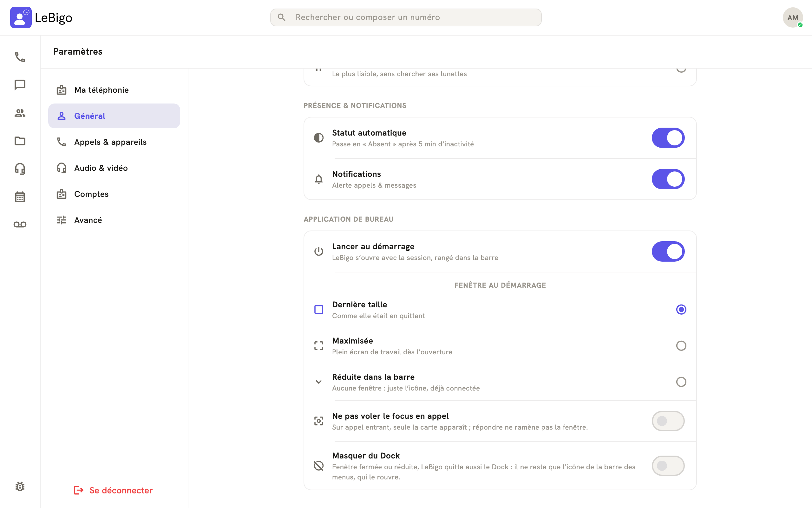Enable the Masquer du Dock toggle
The height and width of the screenshot is (508, 812).
click(x=668, y=466)
